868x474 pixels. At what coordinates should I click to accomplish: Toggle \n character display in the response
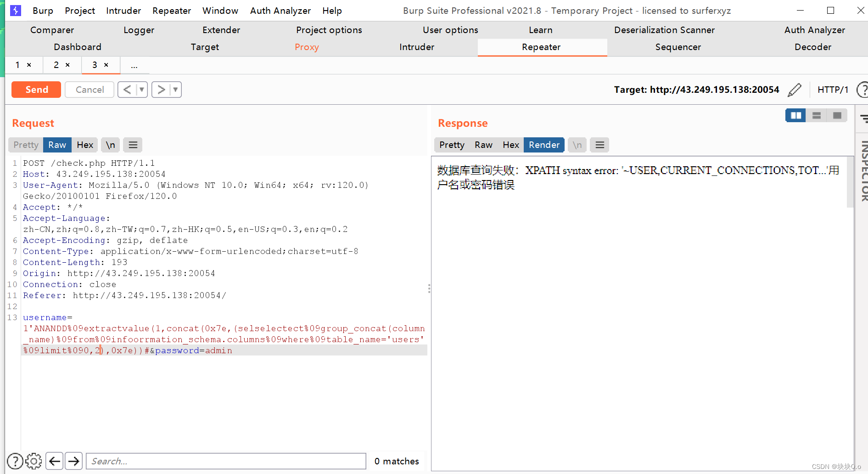(x=577, y=145)
